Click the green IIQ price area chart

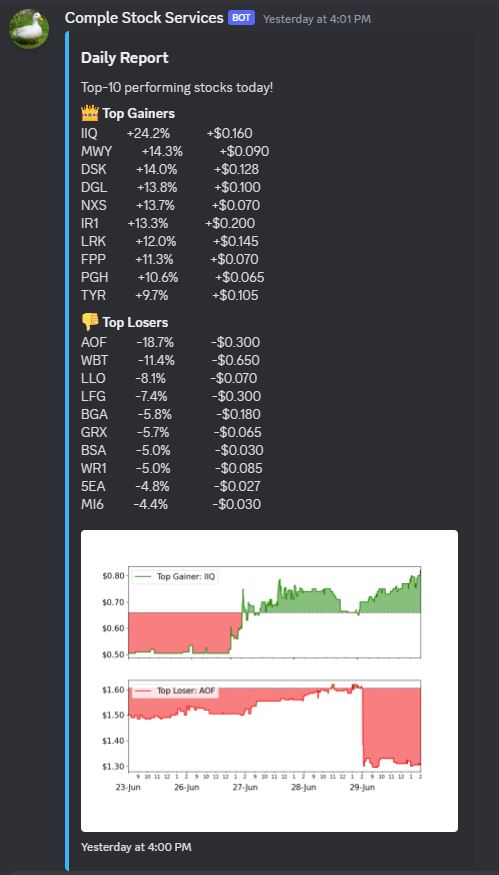coord(275,612)
